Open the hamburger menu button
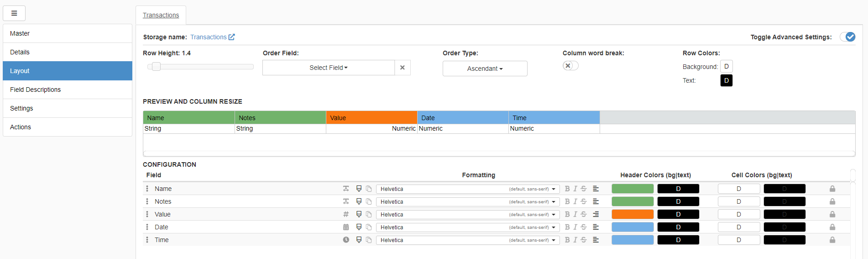The width and height of the screenshot is (868, 259). [x=14, y=13]
